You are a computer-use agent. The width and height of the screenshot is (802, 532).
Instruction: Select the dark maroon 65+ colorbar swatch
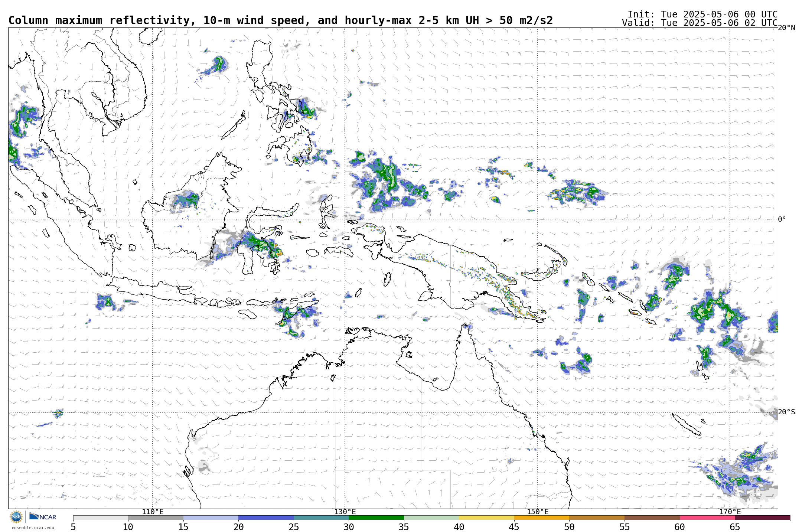tap(762, 518)
